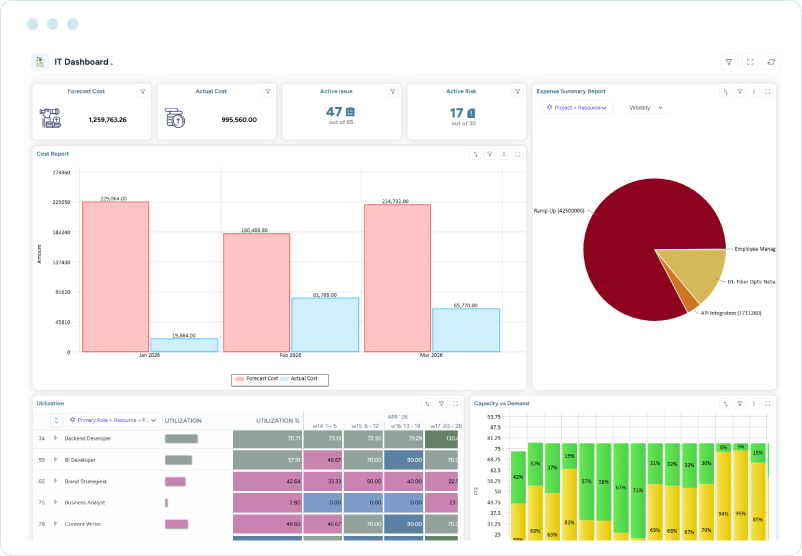Click the API Integration (1711280) pie label
The image size is (802, 556).
click(x=731, y=313)
